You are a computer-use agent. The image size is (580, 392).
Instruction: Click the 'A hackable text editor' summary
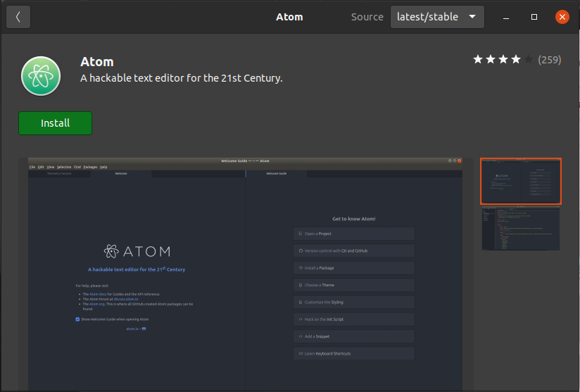(182, 78)
